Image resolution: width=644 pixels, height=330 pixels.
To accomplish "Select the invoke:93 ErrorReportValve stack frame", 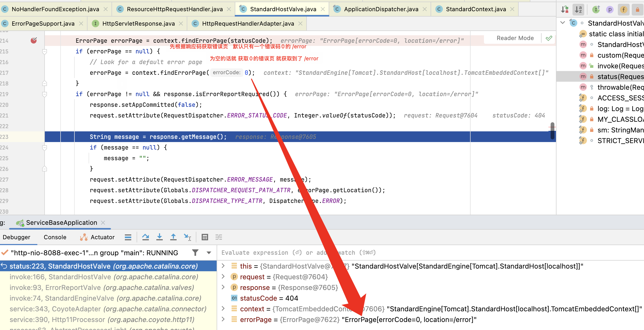I will tap(101, 288).
